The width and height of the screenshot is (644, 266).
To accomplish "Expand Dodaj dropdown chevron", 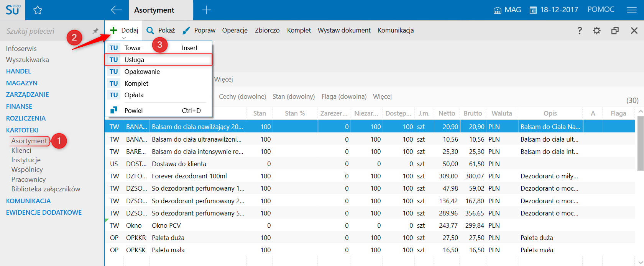I will point(123,38).
